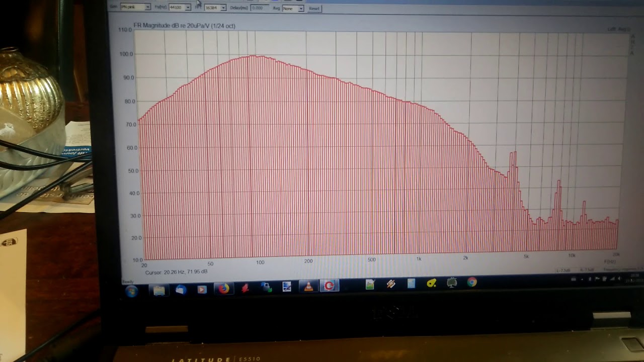Open the tree icon taskbar app

[452, 283]
